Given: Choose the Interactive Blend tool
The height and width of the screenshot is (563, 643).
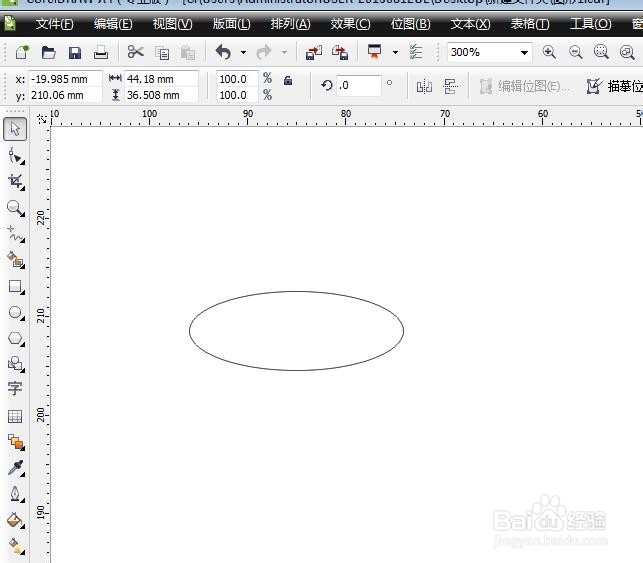Looking at the screenshot, I should click(16, 442).
